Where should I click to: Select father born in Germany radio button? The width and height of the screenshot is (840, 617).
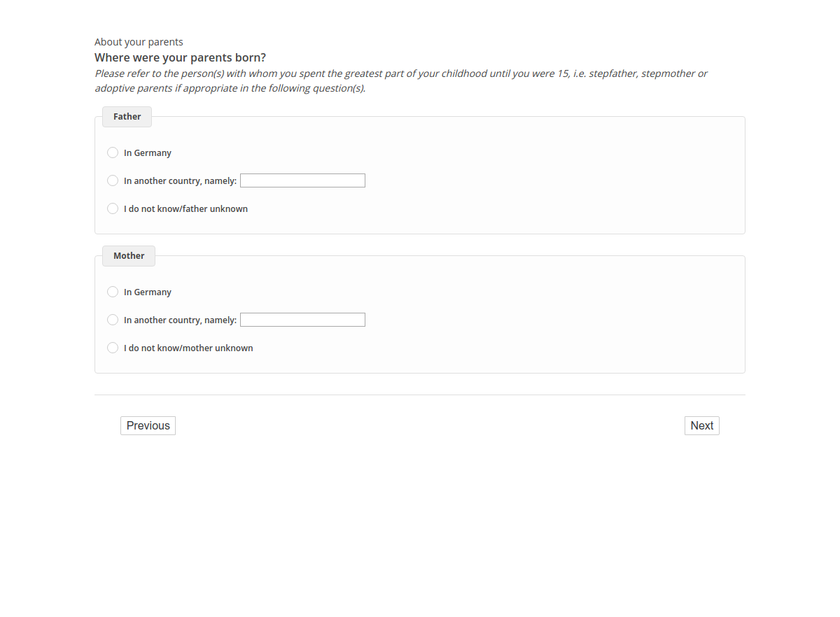click(x=113, y=153)
